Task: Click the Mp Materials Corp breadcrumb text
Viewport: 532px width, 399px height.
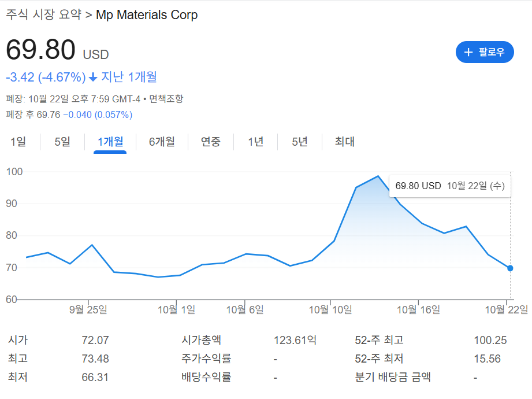Action: [x=147, y=16]
